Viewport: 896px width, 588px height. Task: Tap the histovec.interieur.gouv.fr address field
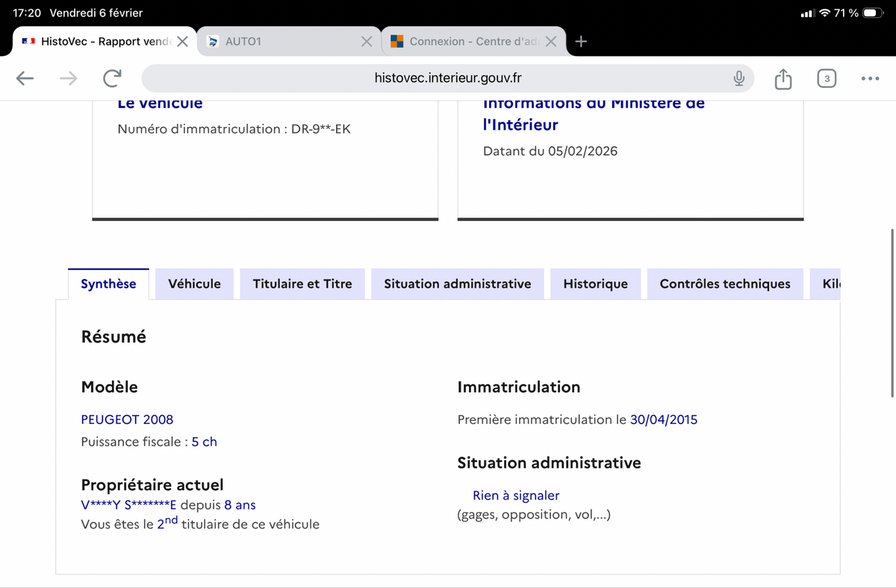click(448, 78)
